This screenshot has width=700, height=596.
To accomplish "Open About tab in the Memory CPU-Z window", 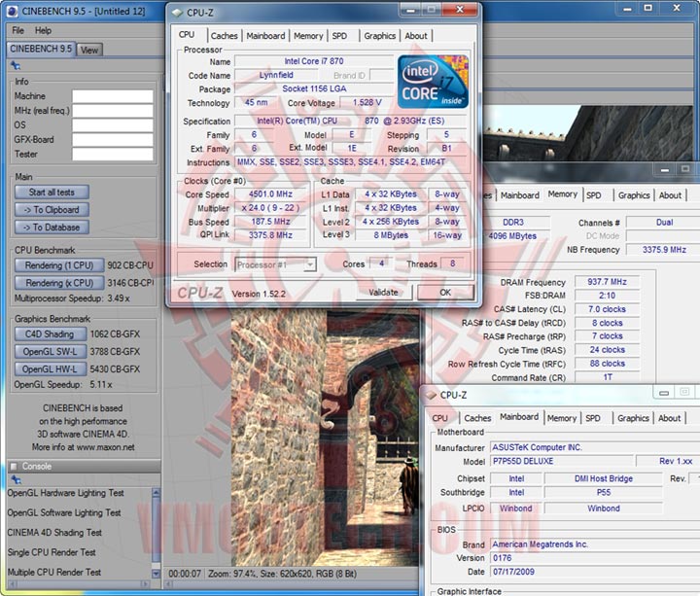I will 670,195.
